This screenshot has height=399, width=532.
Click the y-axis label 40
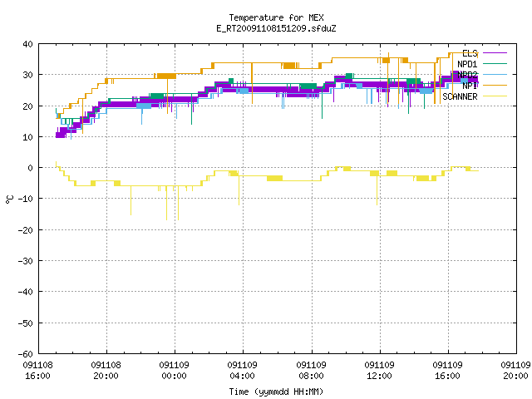click(27, 44)
